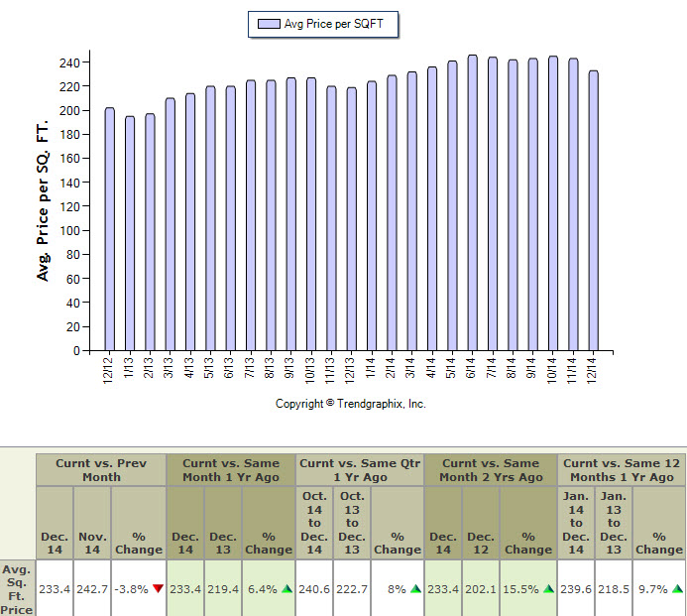Click the -3.8% change cell
This screenshot has width=687, height=616.
pyautogui.click(x=139, y=589)
